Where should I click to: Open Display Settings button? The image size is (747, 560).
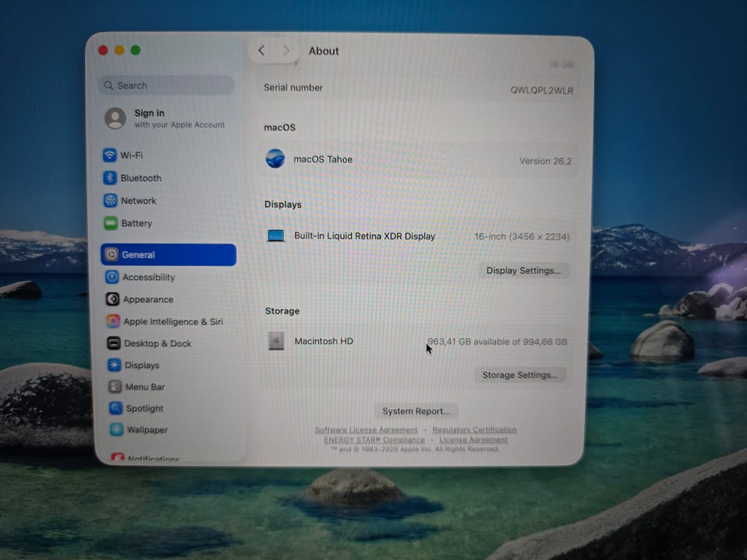pos(523,271)
